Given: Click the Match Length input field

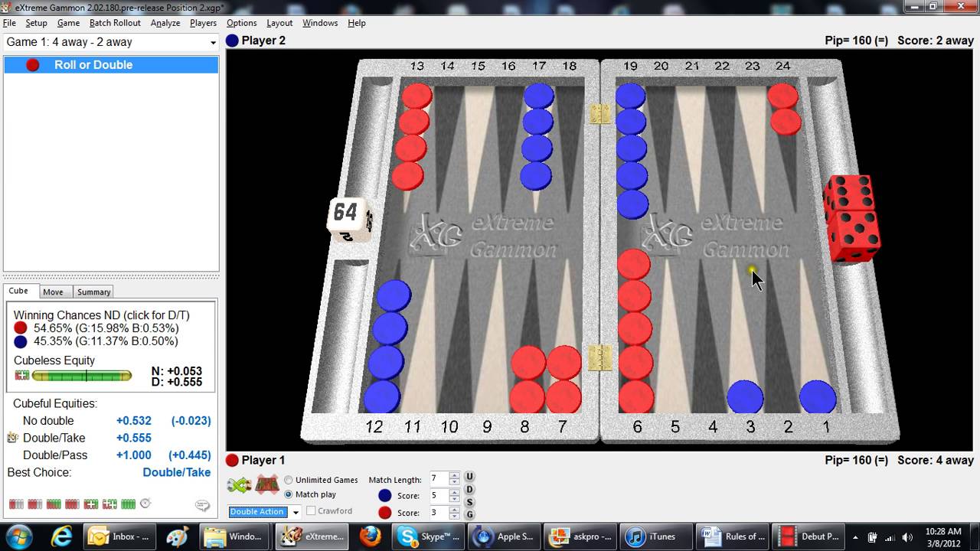Looking at the screenshot, I should (439, 479).
